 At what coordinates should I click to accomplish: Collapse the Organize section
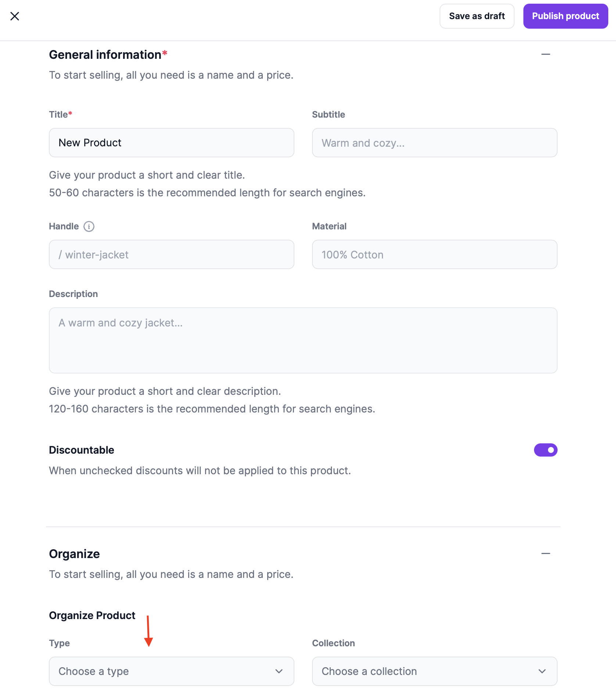pyautogui.click(x=545, y=554)
